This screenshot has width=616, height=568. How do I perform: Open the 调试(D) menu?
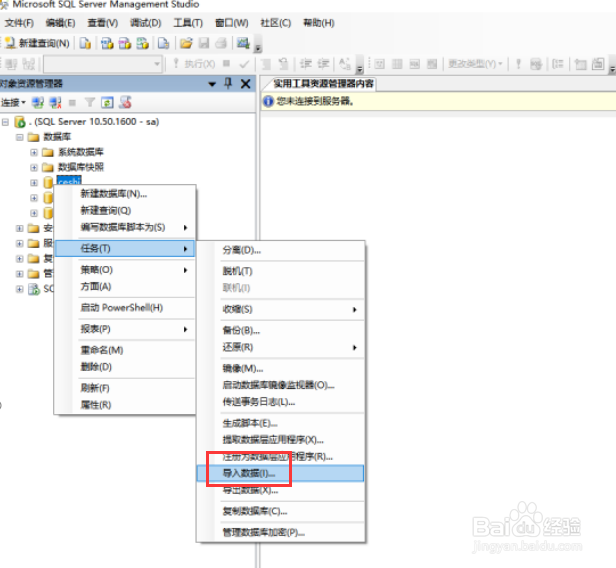145,23
